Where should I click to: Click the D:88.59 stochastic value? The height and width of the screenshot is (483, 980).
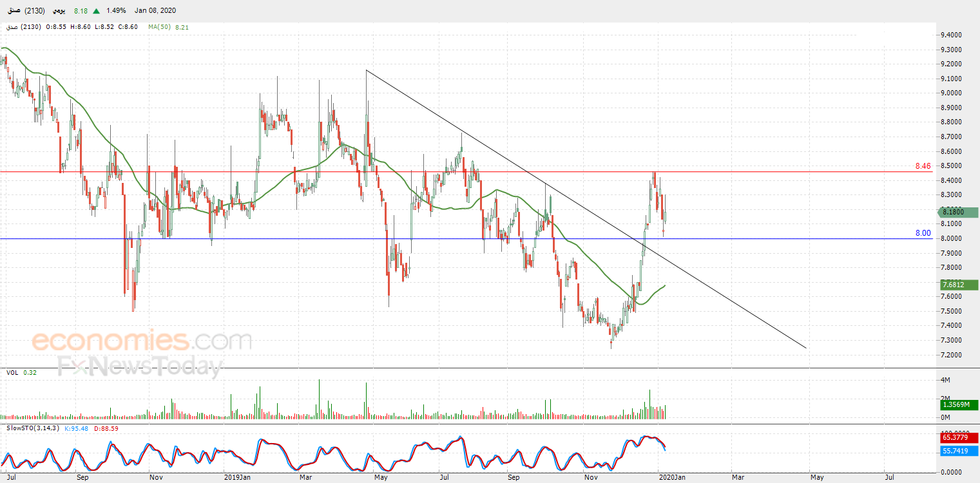(x=106, y=428)
